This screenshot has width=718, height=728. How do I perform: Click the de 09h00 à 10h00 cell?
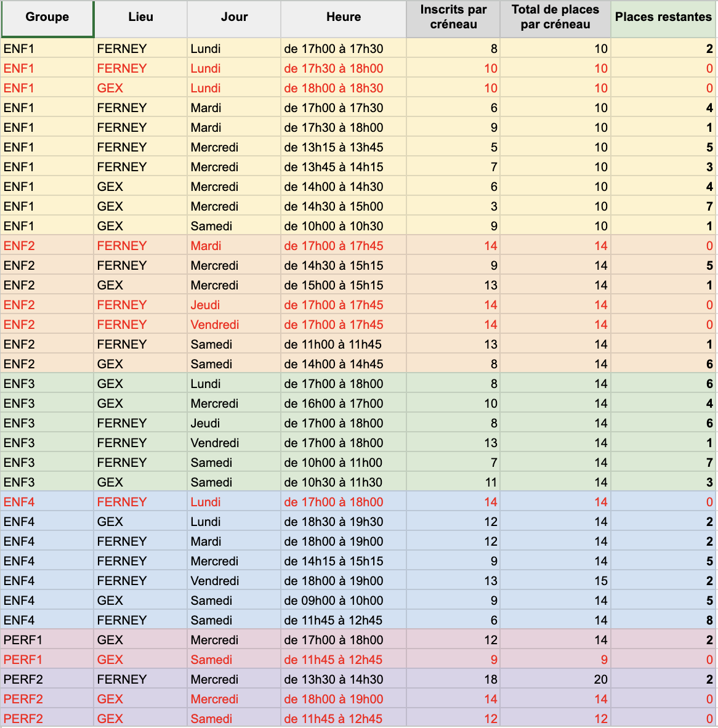(344, 601)
